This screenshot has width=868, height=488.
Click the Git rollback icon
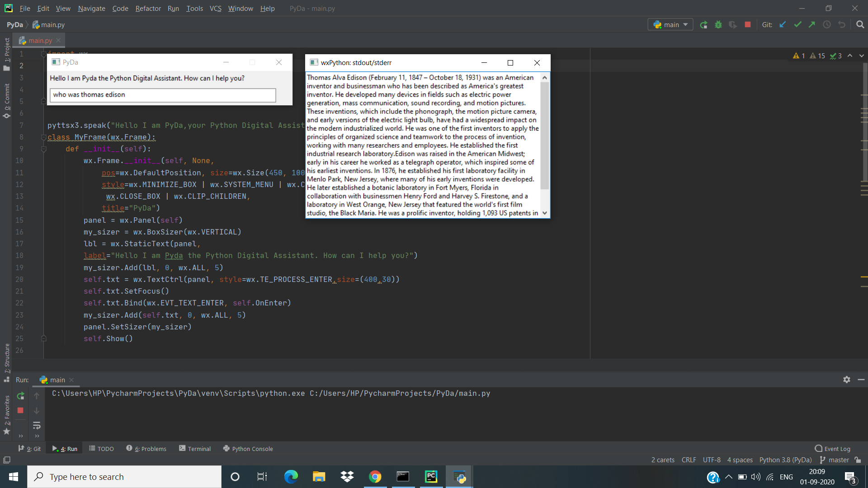[x=841, y=25]
